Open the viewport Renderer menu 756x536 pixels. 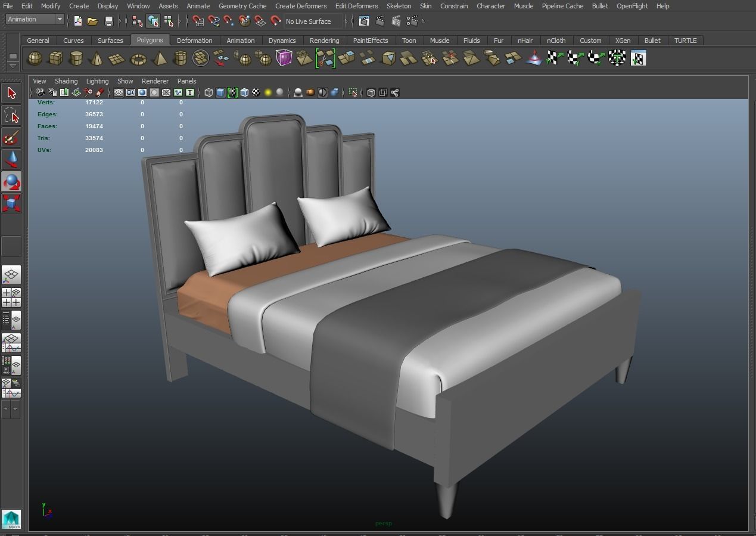[155, 81]
